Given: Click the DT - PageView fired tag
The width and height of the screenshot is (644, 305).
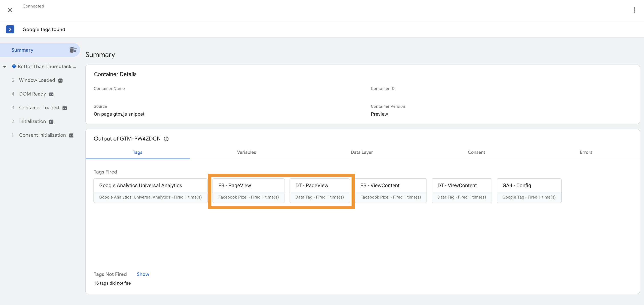Looking at the screenshot, I should coord(320,190).
